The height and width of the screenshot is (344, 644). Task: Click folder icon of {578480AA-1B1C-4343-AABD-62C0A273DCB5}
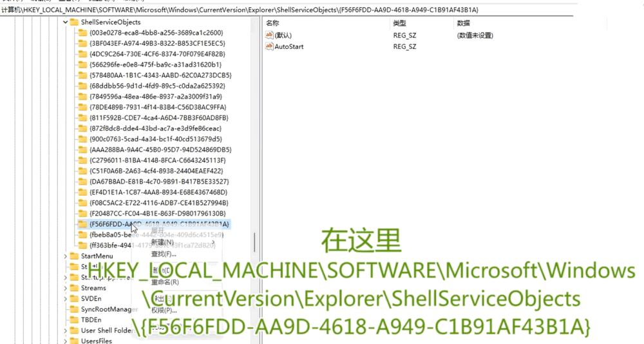point(82,75)
